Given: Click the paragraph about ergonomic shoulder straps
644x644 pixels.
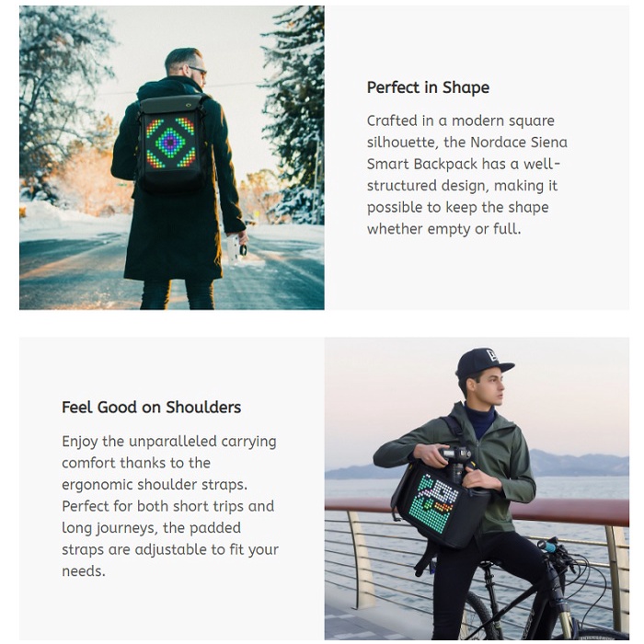Looking at the screenshot, I should (170, 506).
